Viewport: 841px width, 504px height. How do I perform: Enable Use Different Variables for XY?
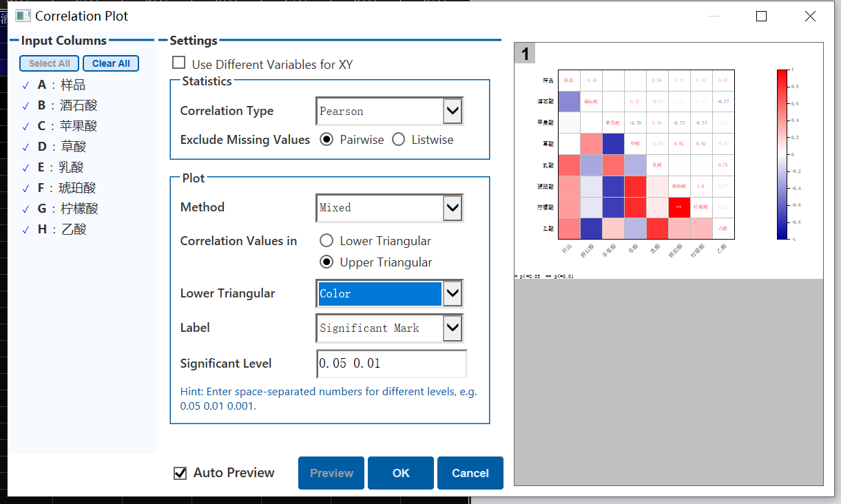[179, 63]
